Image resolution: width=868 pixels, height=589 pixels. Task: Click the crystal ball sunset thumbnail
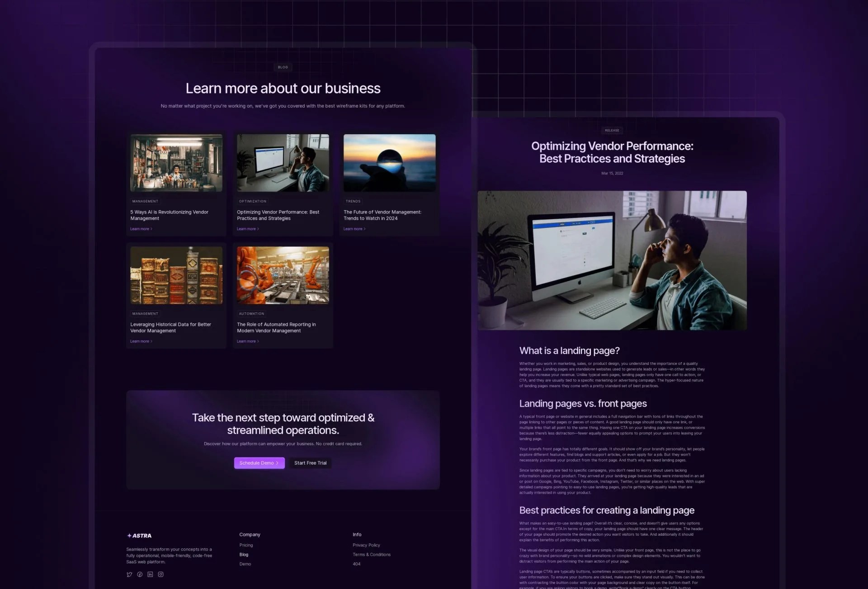click(389, 163)
